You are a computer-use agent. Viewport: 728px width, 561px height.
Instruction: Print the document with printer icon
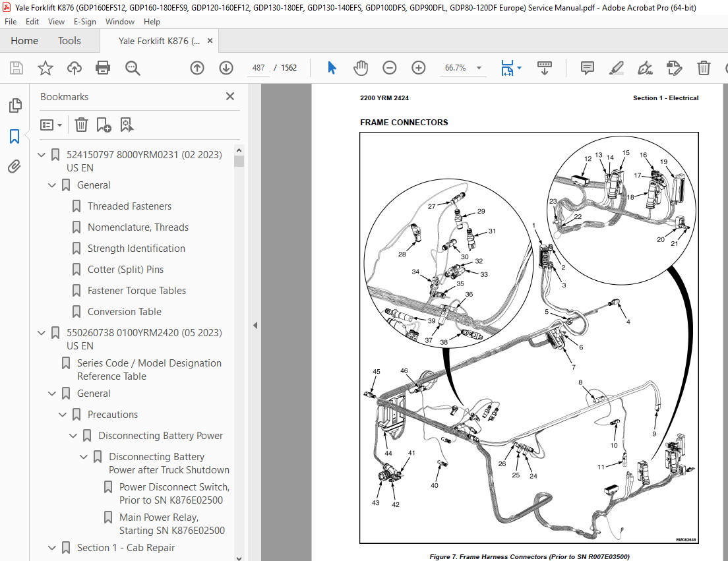pos(103,68)
